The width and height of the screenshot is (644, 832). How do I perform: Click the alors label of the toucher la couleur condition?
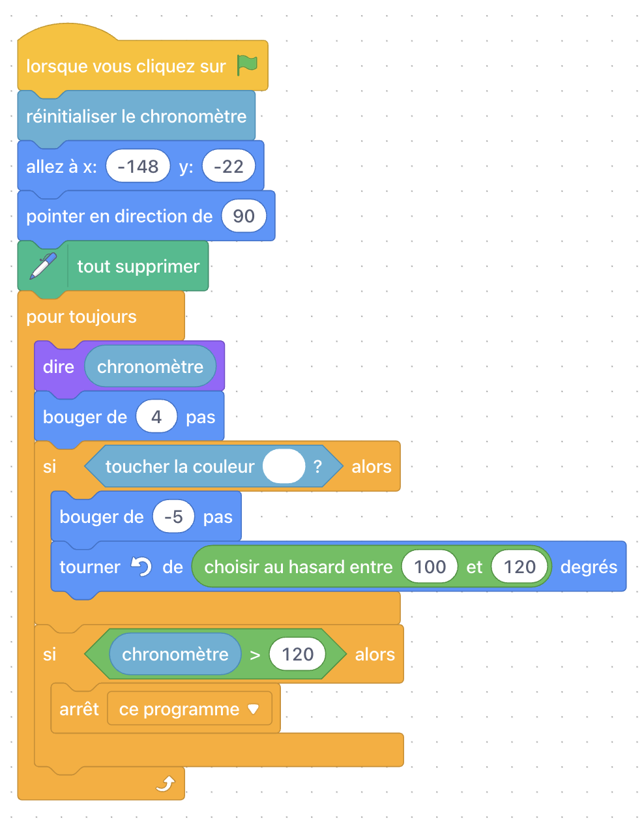[372, 466]
